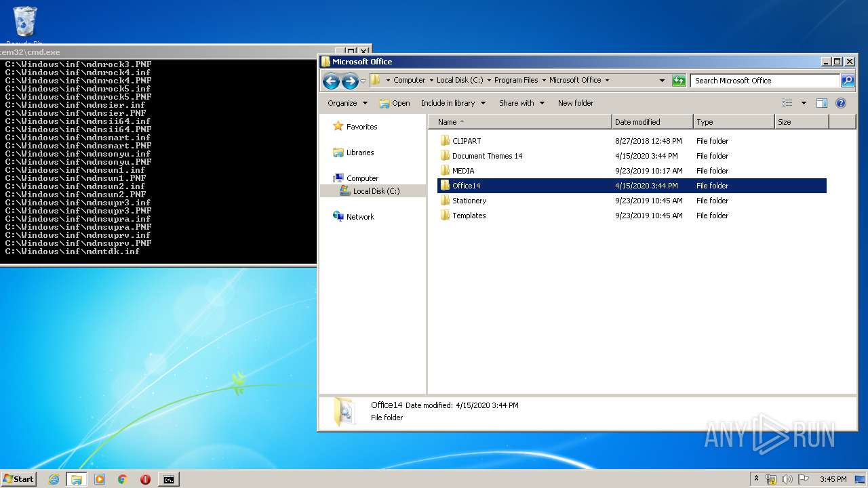Image resolution: width=868 pixels, height=488 pixels.
Task: Toggle the preview pane icon
Action: point(822,103)
